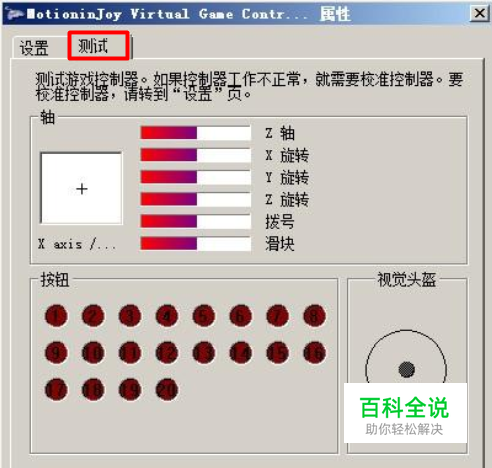Click button indicator 13
492x468 pixels.
tap(204, 353)
